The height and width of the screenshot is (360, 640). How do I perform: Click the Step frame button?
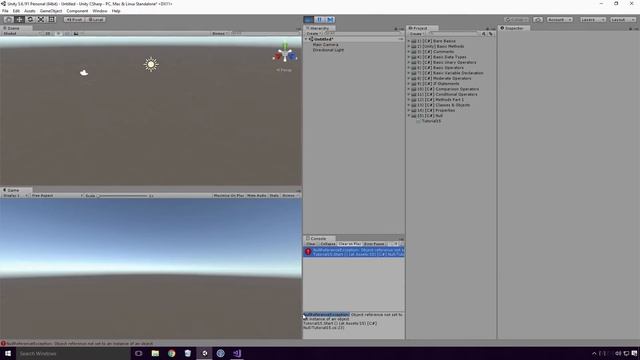330,20
